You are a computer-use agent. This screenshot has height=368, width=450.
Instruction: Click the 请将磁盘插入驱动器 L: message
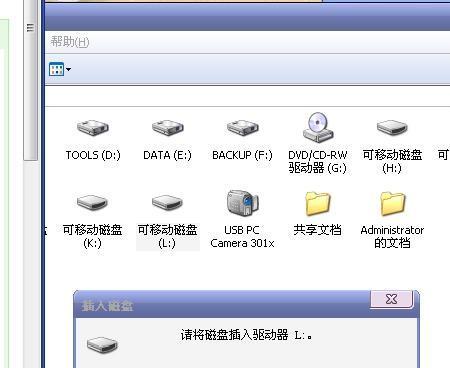246,335
